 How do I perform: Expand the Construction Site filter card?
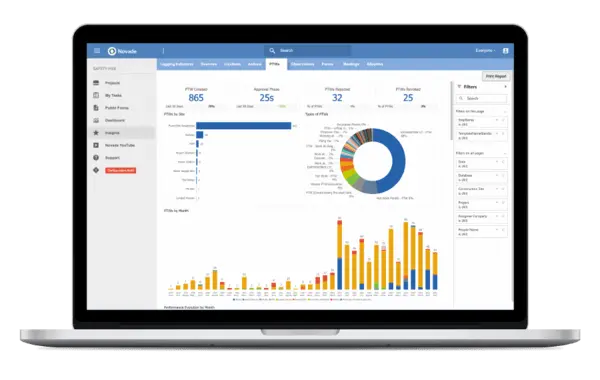coord(497,189)
